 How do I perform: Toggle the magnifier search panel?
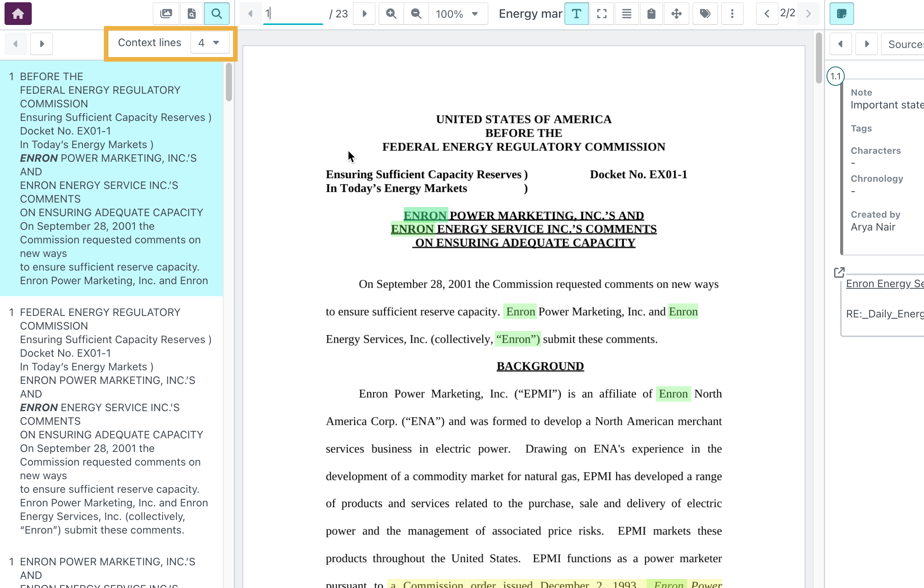[216, 14]
